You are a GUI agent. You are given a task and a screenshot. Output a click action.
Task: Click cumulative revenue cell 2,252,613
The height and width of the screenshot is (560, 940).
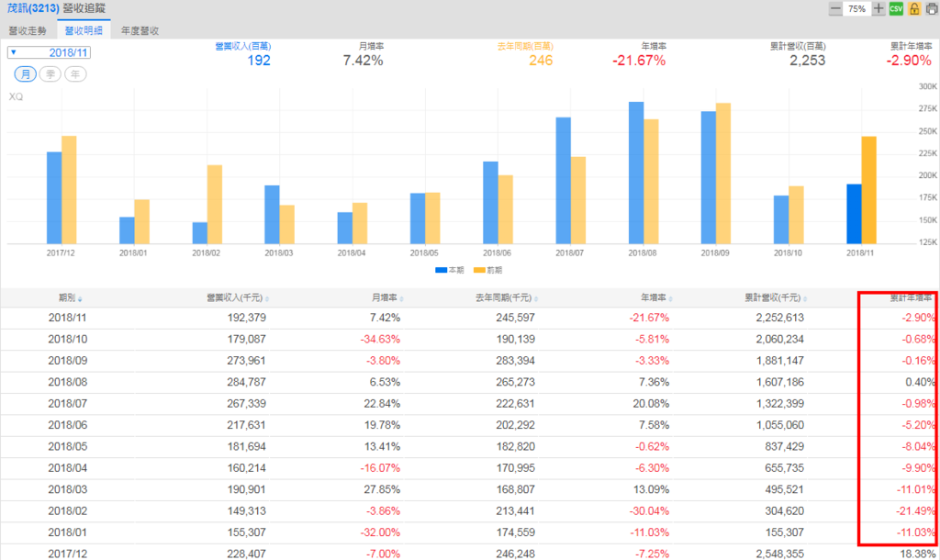tap(780, 318)
